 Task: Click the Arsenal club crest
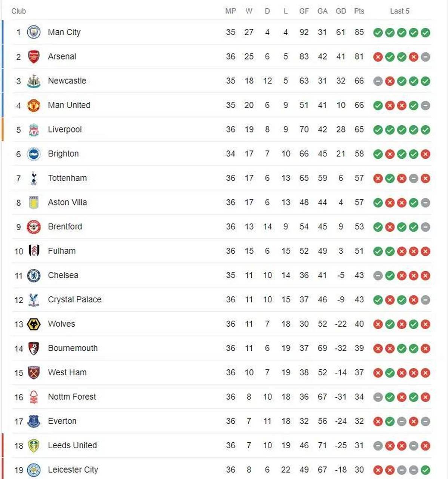pyautogui.click(x=34, y=57)
